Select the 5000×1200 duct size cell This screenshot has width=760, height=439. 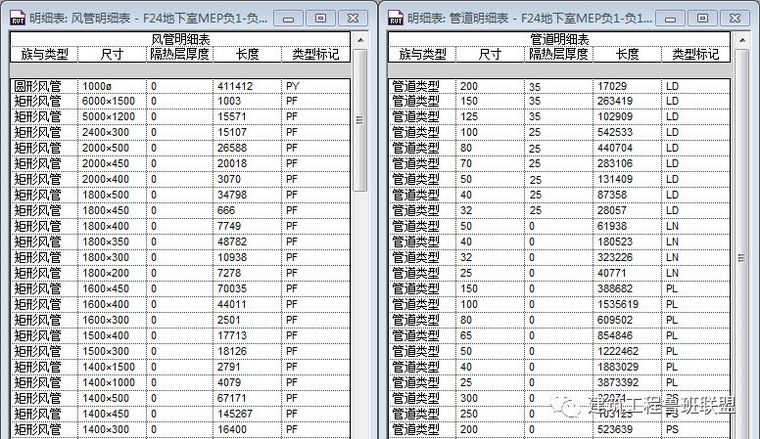coord(111,117)
